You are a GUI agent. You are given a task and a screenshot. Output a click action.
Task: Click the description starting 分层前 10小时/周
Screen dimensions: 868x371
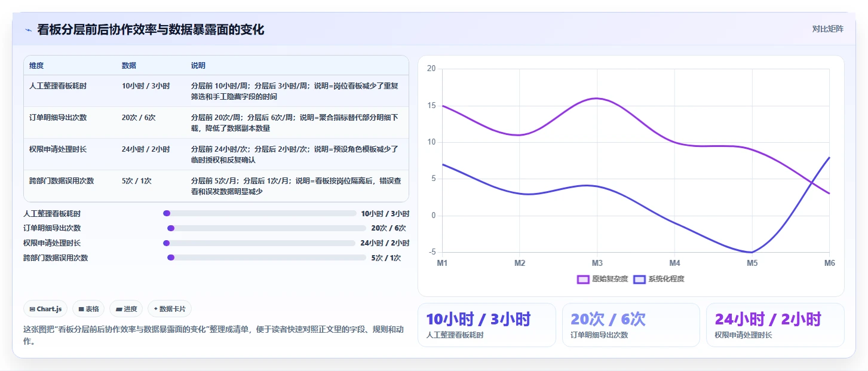pos(295,91)
